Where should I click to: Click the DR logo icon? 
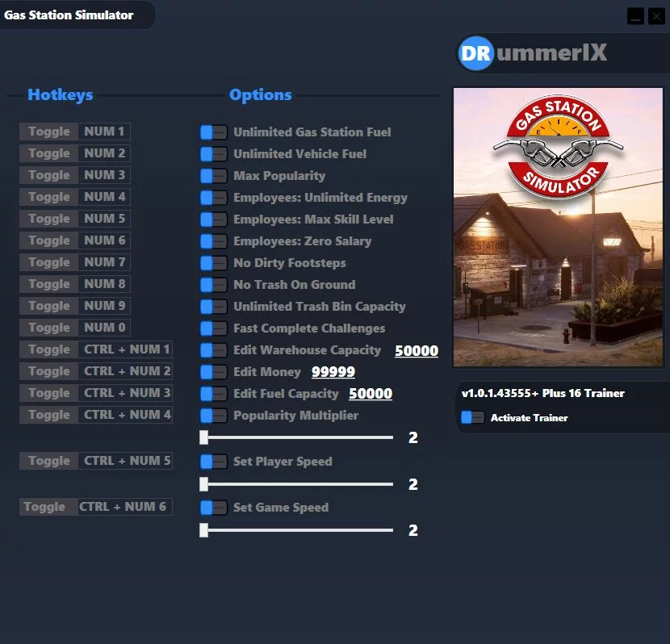(475, 53)
